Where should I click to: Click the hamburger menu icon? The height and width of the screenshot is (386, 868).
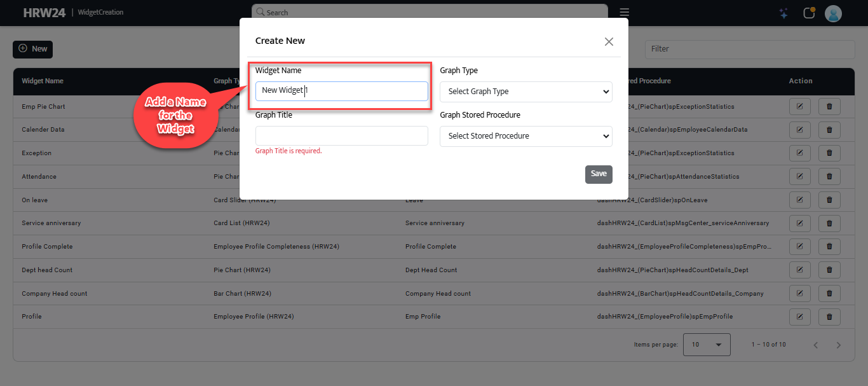(625, 13)
